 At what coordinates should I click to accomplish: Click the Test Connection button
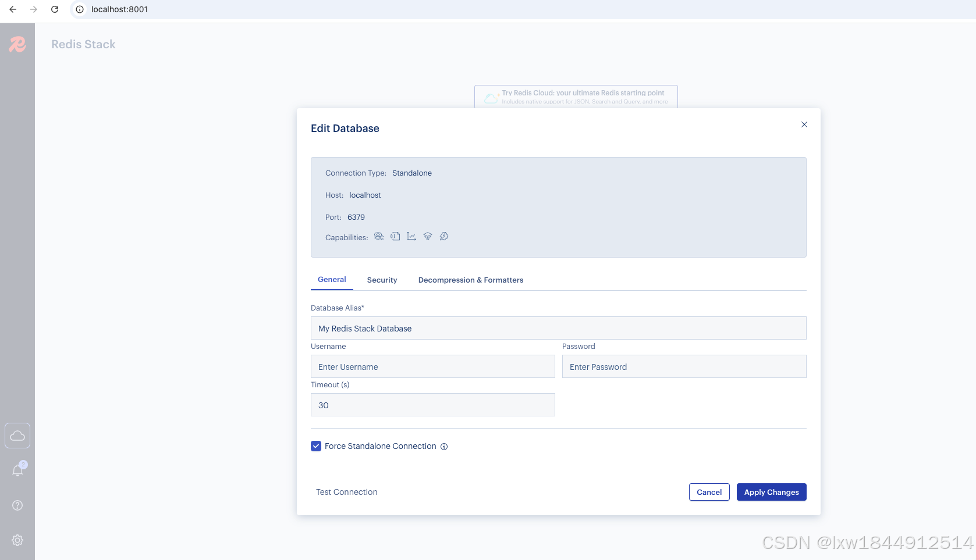pos(347,492)
